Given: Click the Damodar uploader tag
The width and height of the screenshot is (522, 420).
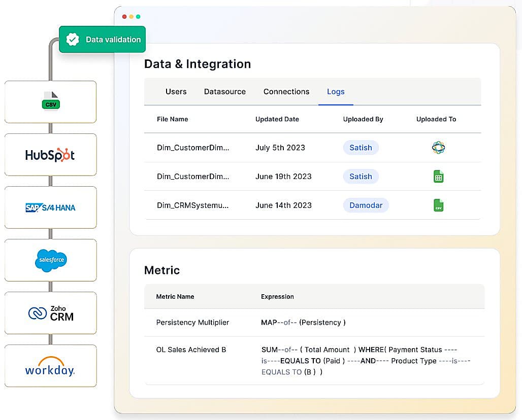Looking at the screenshot, I should click(366, 205).
